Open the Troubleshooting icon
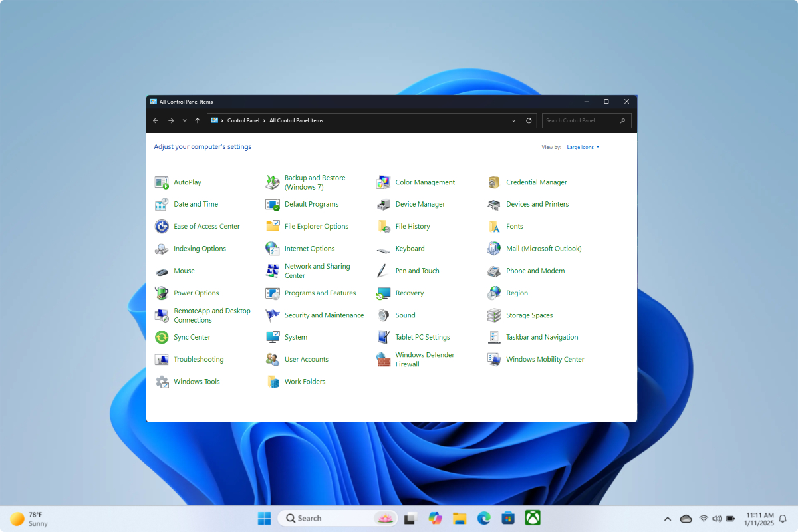The height and width of the screenshot is (532, 798). (162, 360)
